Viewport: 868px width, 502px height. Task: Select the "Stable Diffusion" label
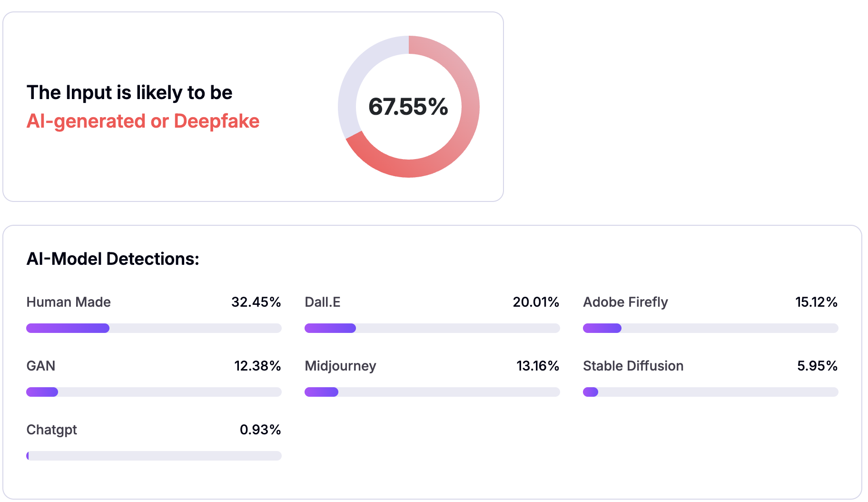[633, 366]
